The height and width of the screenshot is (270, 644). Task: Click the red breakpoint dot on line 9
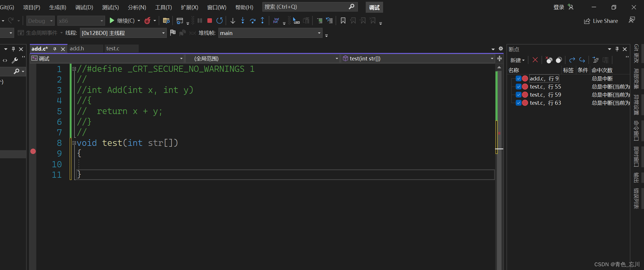click(x=33, y=151)
